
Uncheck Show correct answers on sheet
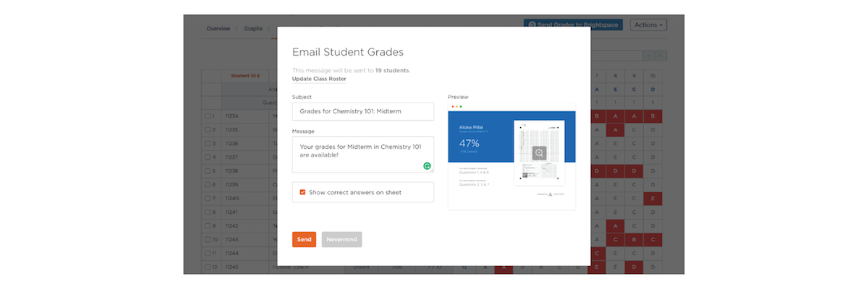click(x=302, y=192)
